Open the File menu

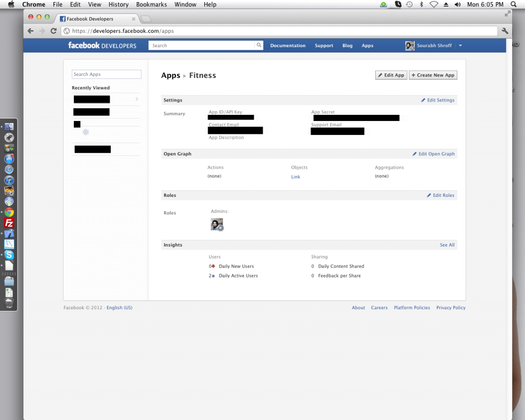(x=57, y=4)
